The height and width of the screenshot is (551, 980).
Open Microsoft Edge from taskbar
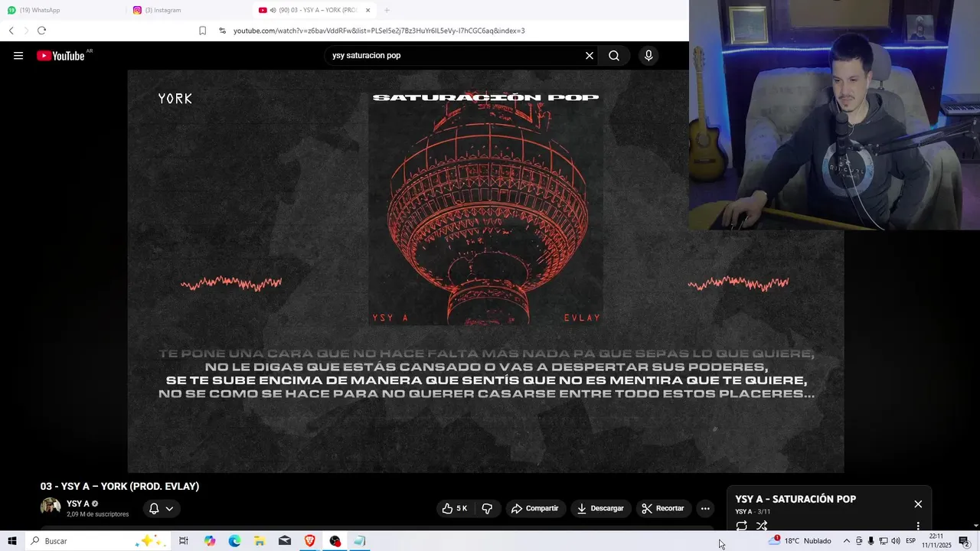pos(235,541)
